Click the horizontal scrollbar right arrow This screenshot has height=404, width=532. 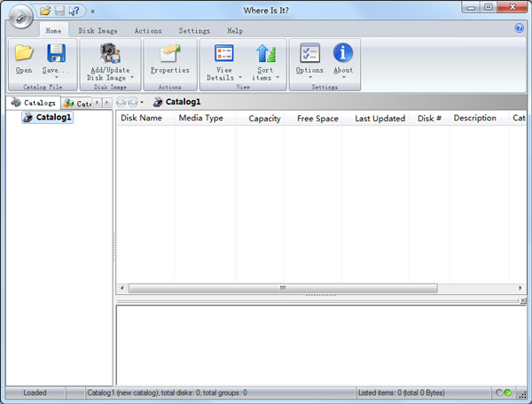click(520, 288)
